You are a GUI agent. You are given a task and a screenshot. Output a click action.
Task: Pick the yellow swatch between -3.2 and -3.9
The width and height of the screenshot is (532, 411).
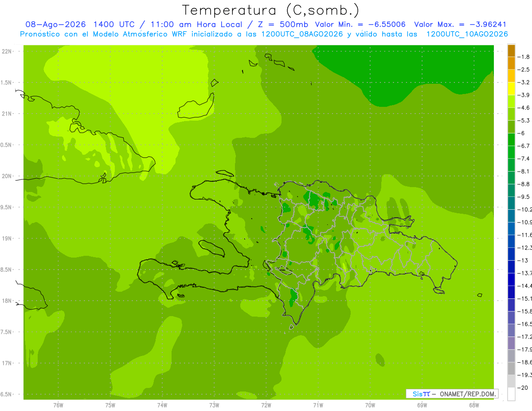coord(511,89)
